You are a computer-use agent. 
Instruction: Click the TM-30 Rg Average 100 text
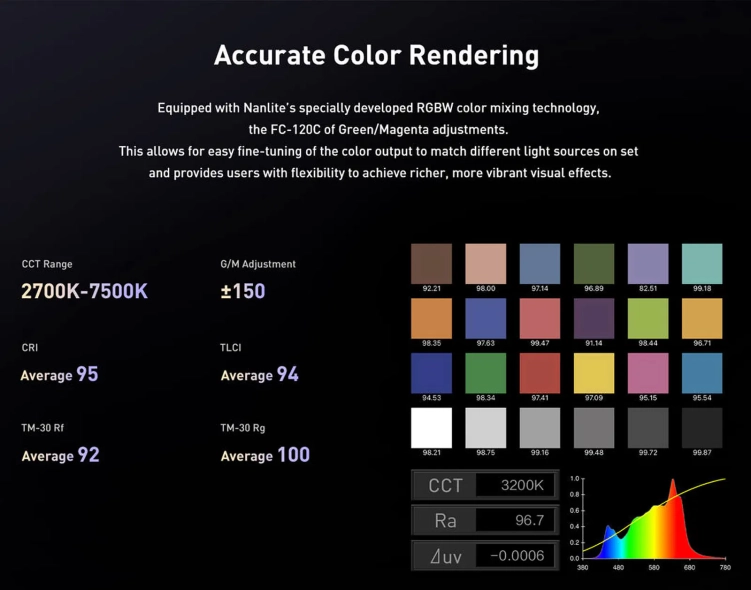265,456
